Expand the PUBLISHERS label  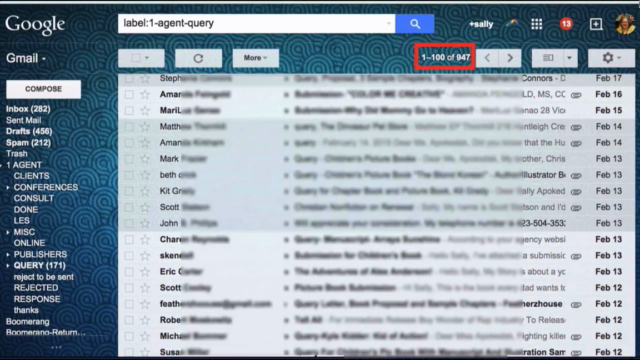8,255
